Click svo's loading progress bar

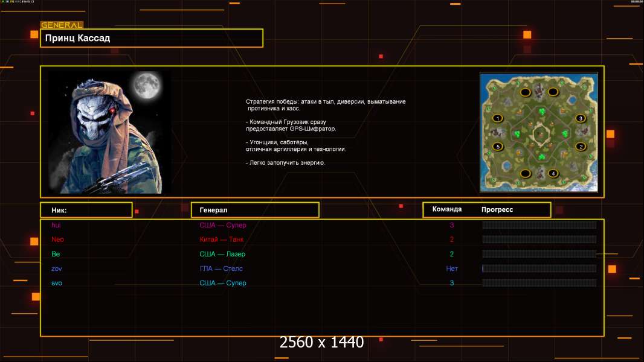tap(539, 283)
